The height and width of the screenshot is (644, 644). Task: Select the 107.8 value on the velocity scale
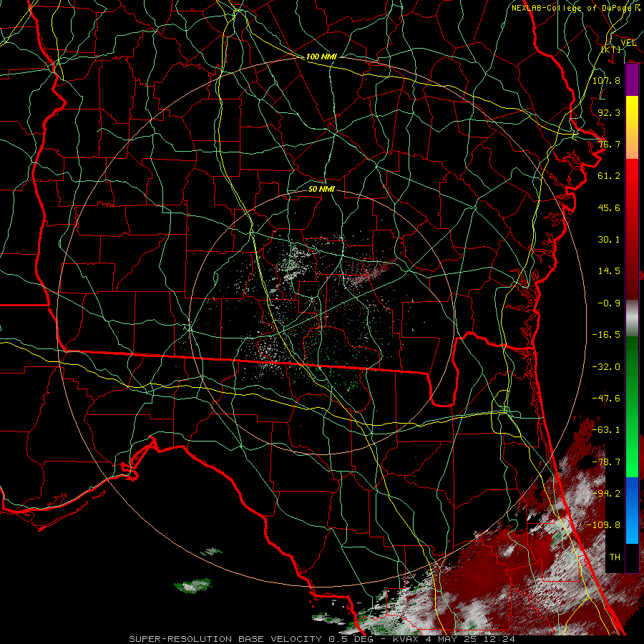pyautogui.click(x=606, y=80)
